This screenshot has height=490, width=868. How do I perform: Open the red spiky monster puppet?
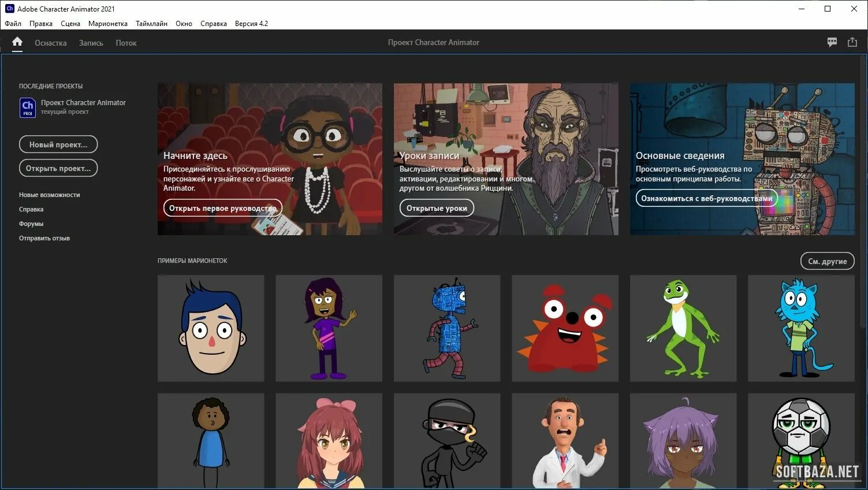click(x=565, y=328)
